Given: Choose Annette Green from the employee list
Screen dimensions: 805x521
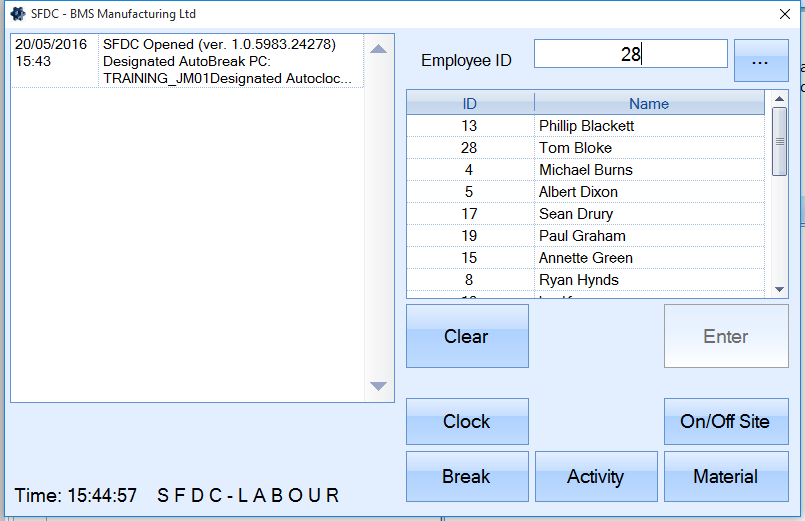Looking at the screenshot, I should point(585,258).
